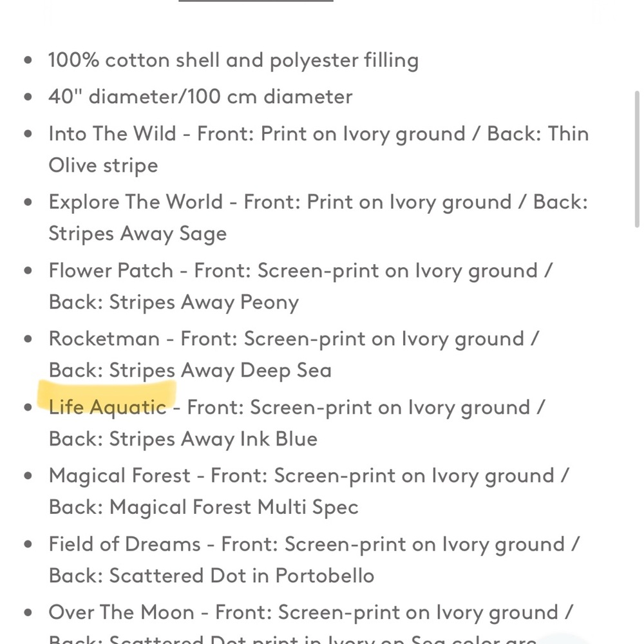Click the 'Stripes Away Sage' text
Viewport: 644px width, 644px height.
[x=138, y=234]
